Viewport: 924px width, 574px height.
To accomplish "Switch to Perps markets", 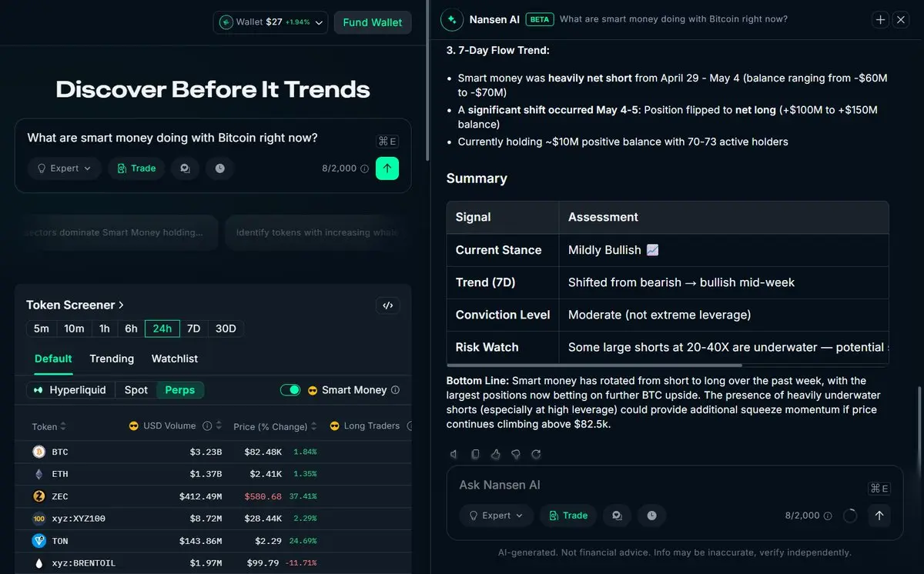I will (180, 390).
